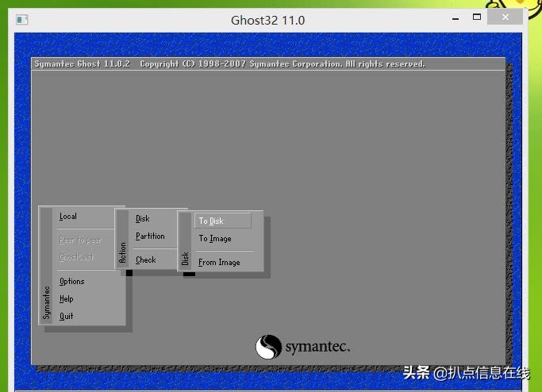This screenshot has height=392, width=542.
Task: Choose Check in the Action submenu
Action: [146, 260]
